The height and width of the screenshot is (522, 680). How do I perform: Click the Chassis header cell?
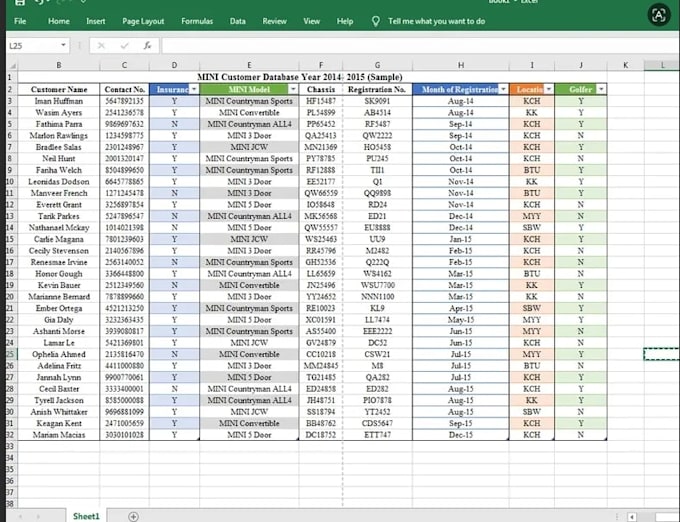point(320,89)
